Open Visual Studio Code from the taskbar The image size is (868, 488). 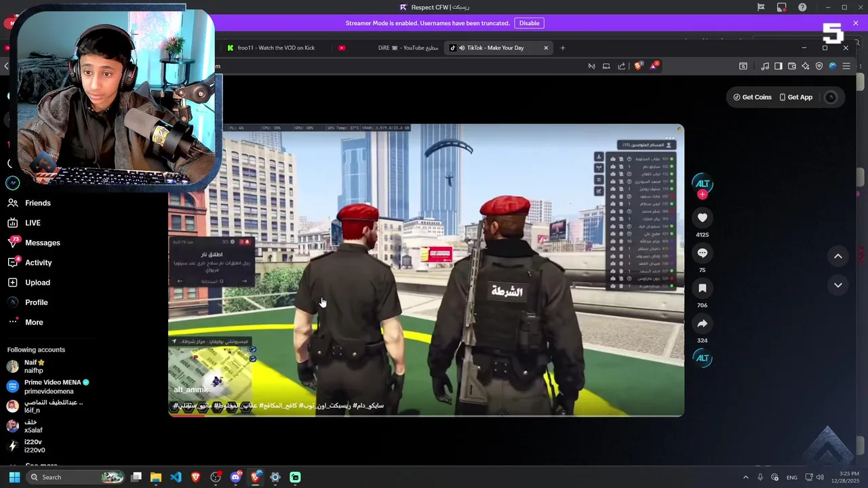[176, 477]
